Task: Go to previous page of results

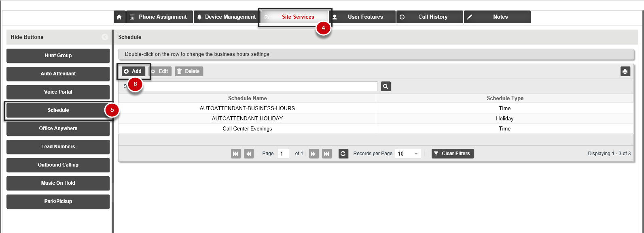Action: [x=249, y=154]
